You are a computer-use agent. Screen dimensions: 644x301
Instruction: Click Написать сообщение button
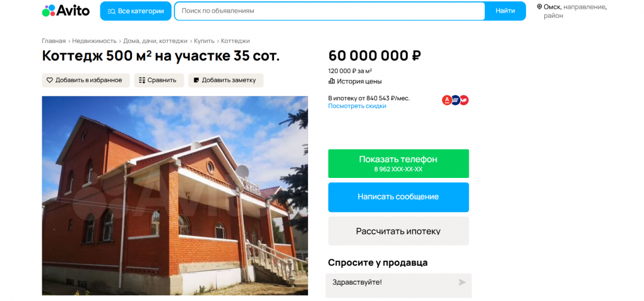pyautogui.click(x=398, y=197)
